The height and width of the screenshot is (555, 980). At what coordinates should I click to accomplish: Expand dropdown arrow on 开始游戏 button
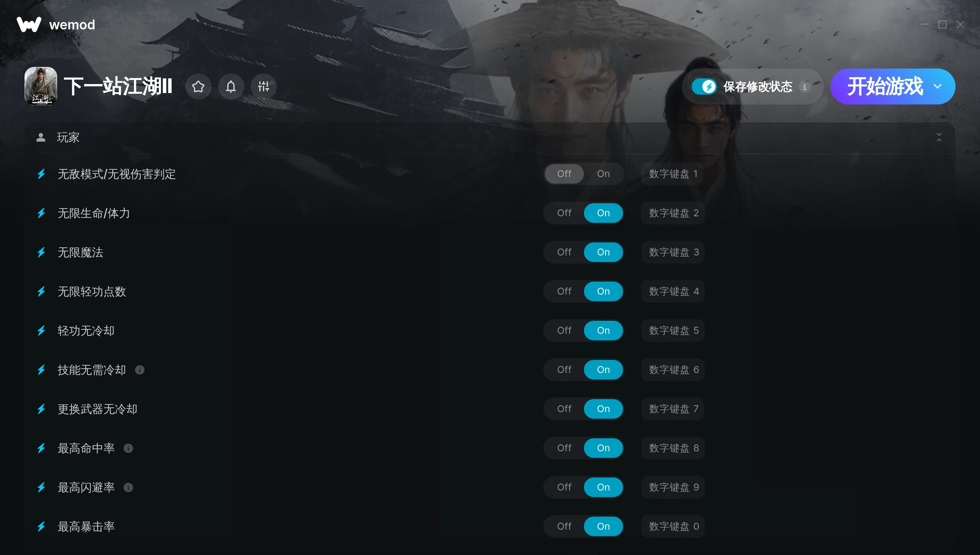(938, 87)
